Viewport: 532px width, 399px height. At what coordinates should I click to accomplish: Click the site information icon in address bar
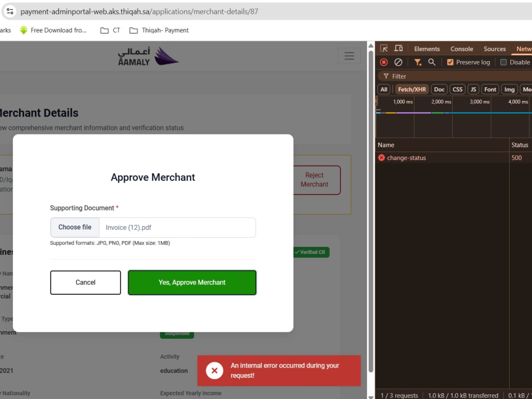[10, 11]
